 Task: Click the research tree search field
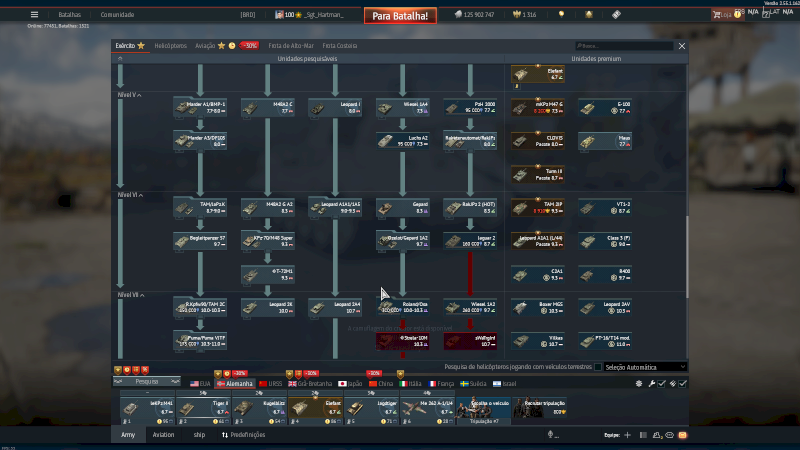pyautogui.click(x=623, y=46)
